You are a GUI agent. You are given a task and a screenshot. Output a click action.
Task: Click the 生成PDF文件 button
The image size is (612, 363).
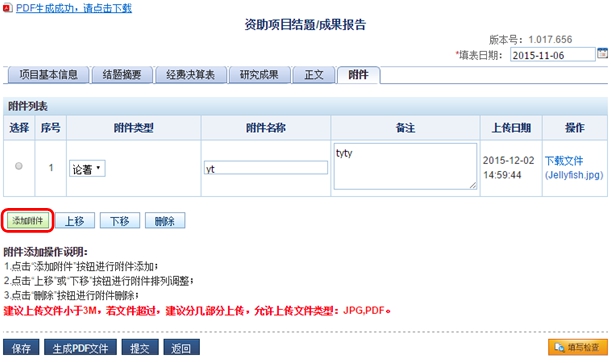click(80, 347)
